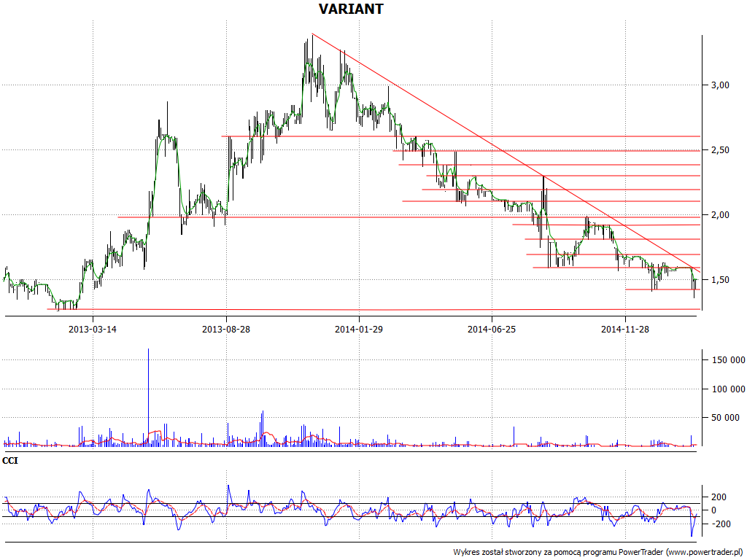Select the 2014-11-28 date label
Screen dimensions: 747x560
click(625, 329)
